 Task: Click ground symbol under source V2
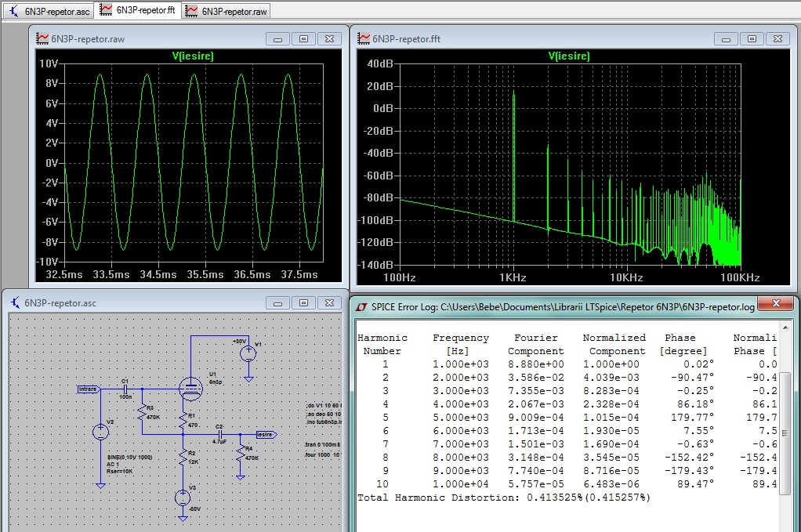click(x=100, y=486)
